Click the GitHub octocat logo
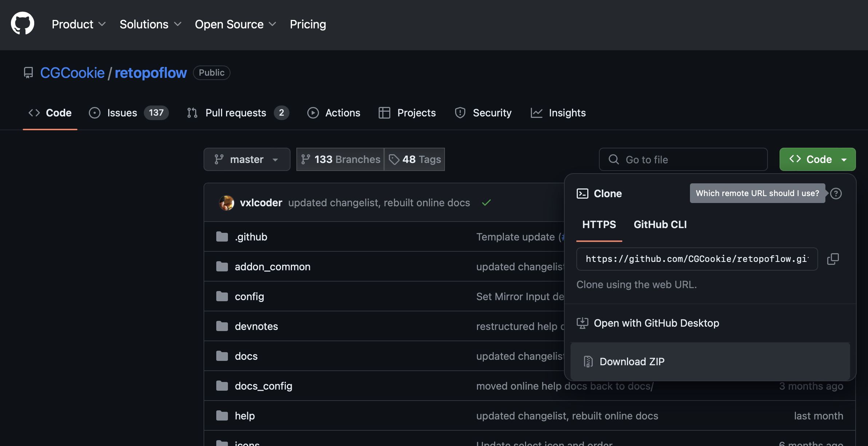868x446 pixels. click(23, 24)
